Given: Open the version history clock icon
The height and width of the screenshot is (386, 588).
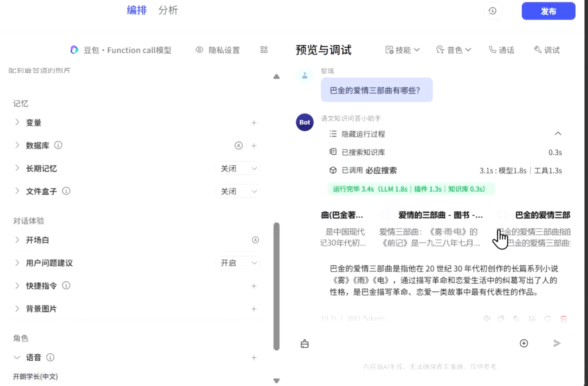Looking at the screenshot, I should [492, 11].
